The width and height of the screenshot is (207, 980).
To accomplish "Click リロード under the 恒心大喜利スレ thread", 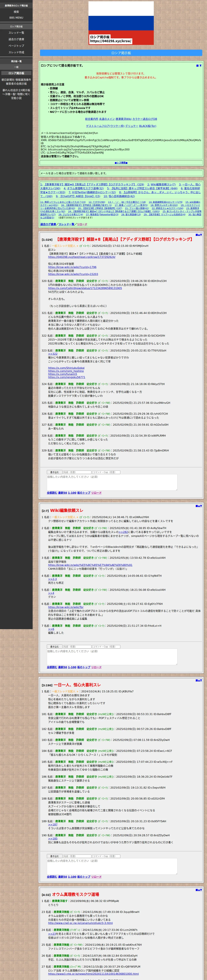I will pos(96,877).
